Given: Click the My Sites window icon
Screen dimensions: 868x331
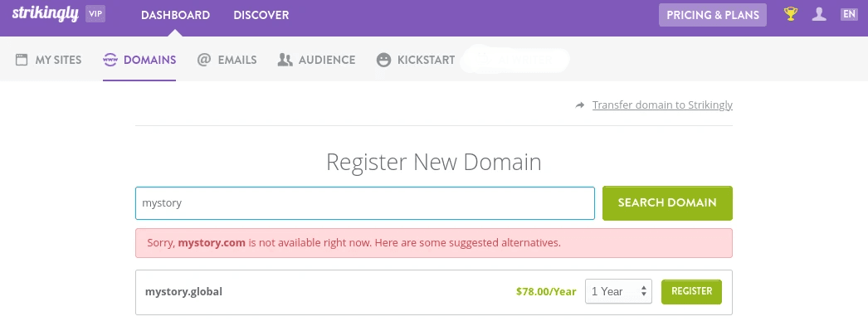Looking at the screenshot, I should click(x=22, y=60).
